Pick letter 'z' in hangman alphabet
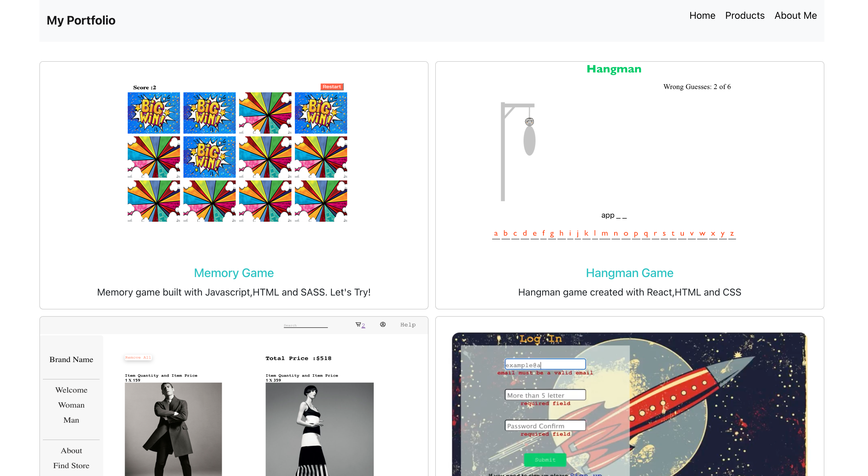This screenshot has height=476, width=868. [731, 233]
